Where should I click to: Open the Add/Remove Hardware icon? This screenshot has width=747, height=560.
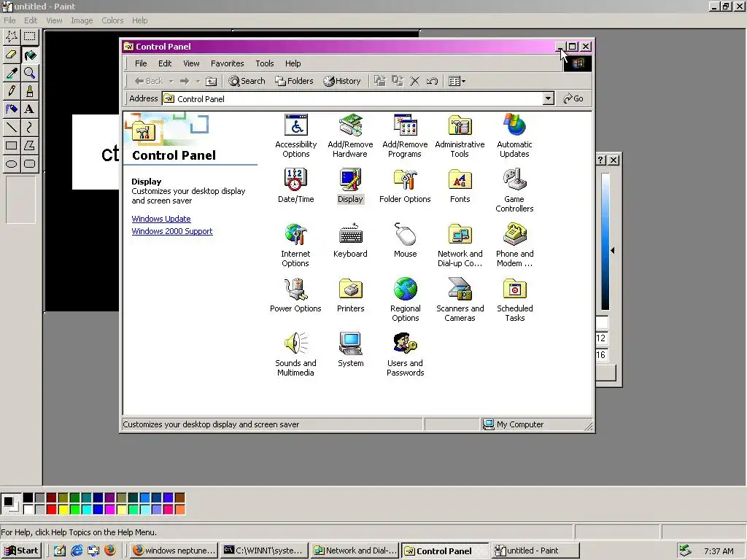[x=350, y=136]
